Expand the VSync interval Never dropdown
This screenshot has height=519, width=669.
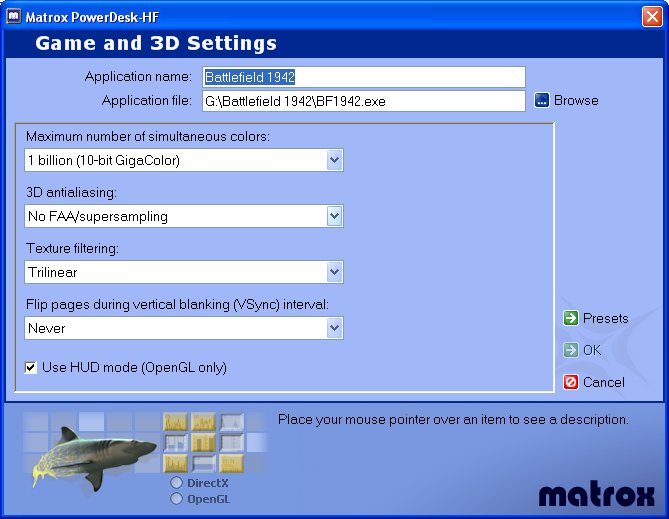click(x=184, y=328)
